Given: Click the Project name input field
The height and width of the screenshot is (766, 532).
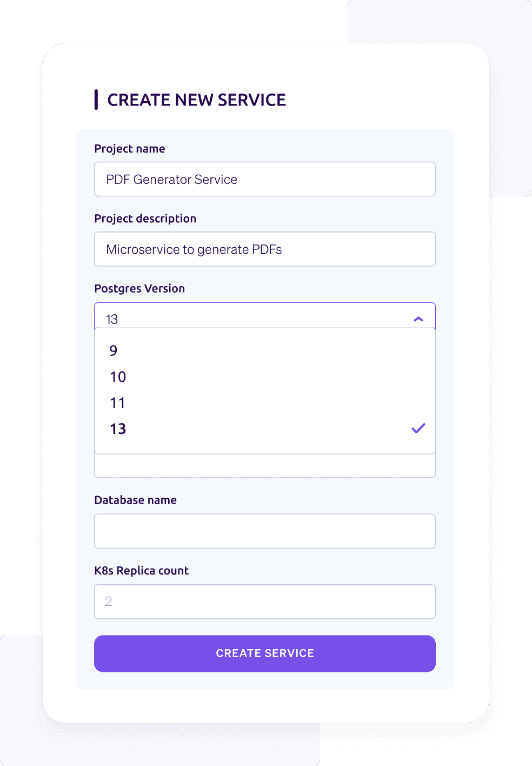Looking at the screenshot, I should (x=265, y=179).
